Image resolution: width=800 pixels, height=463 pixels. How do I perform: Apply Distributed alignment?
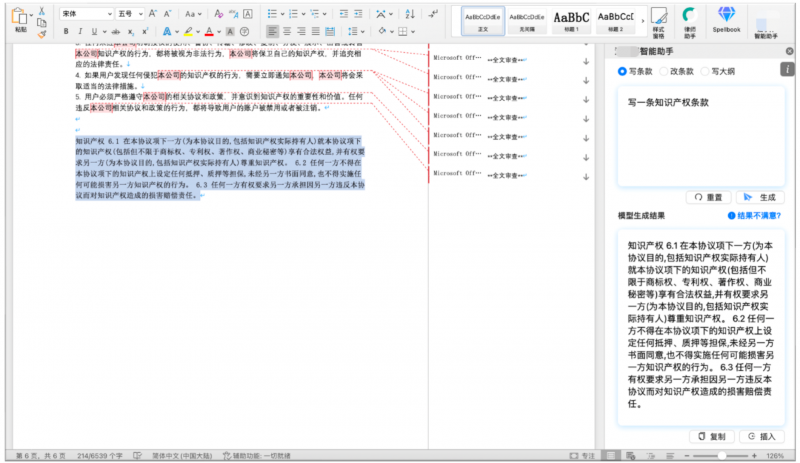[330, 32]
